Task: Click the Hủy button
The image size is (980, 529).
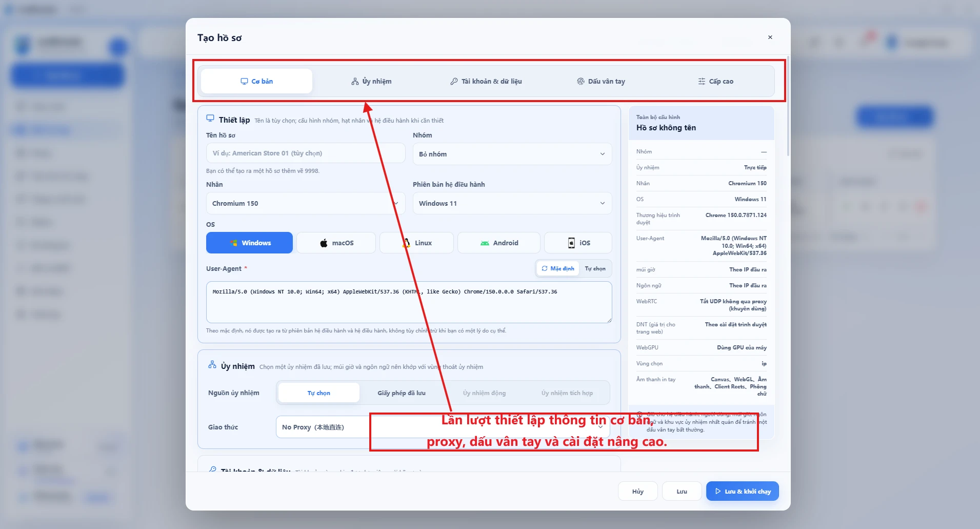Action: (x=638, y=491)
